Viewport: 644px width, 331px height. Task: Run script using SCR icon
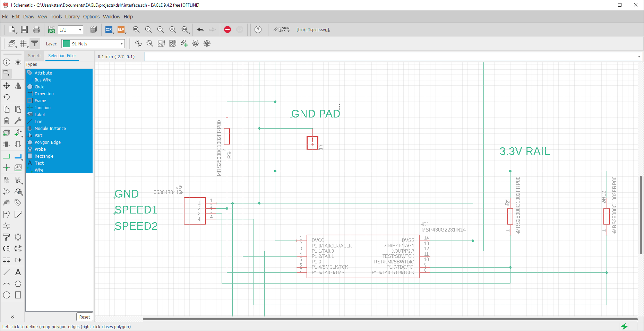[x=109, y=30]
